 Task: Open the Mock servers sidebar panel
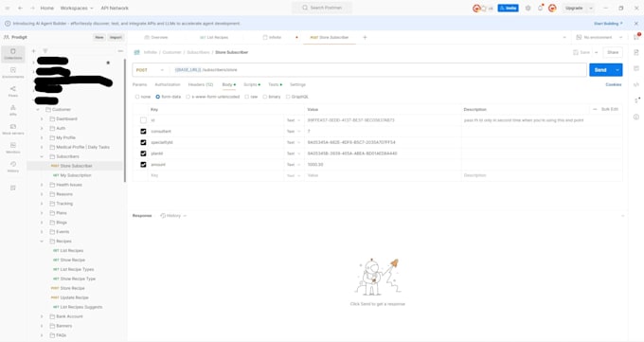[13, 129]
